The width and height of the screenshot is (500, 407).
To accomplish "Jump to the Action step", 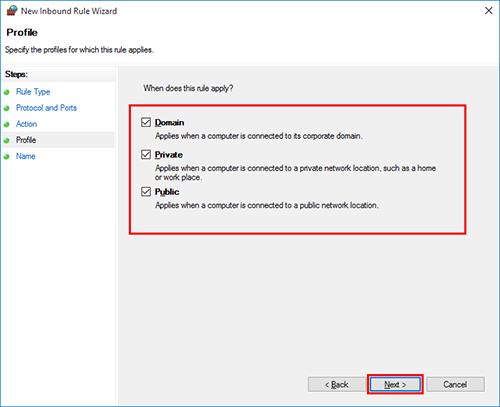I will (x=26, y=124).
